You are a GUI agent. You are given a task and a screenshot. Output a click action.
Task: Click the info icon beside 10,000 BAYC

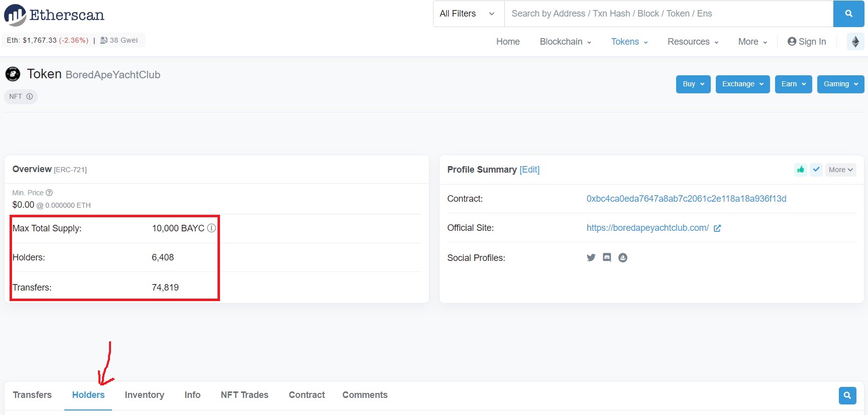click(x=211, y=228)
